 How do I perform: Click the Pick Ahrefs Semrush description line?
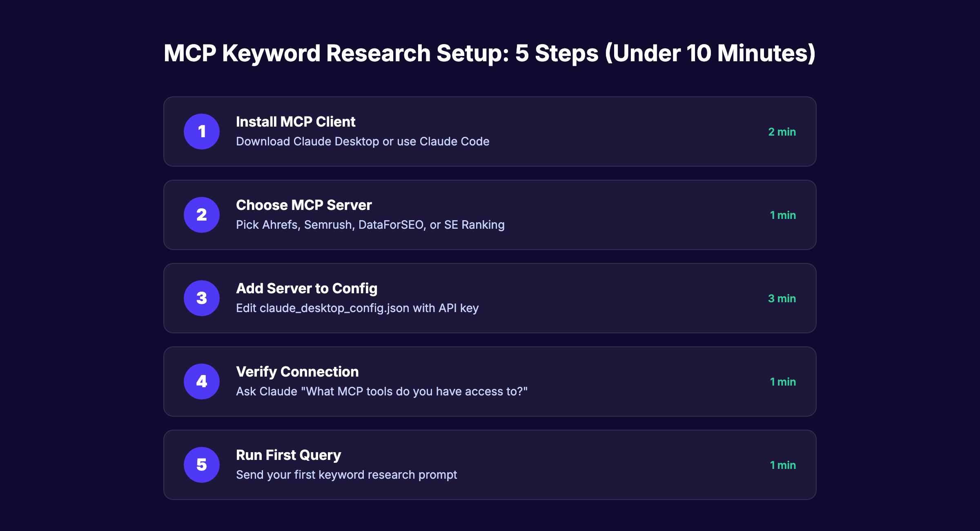[370, 224]
